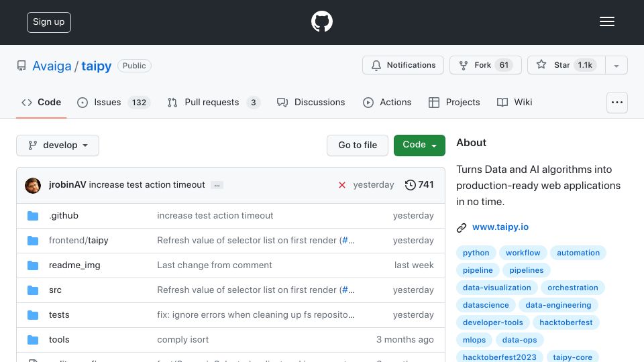Click the data-ops topic tag

(519, 341)
